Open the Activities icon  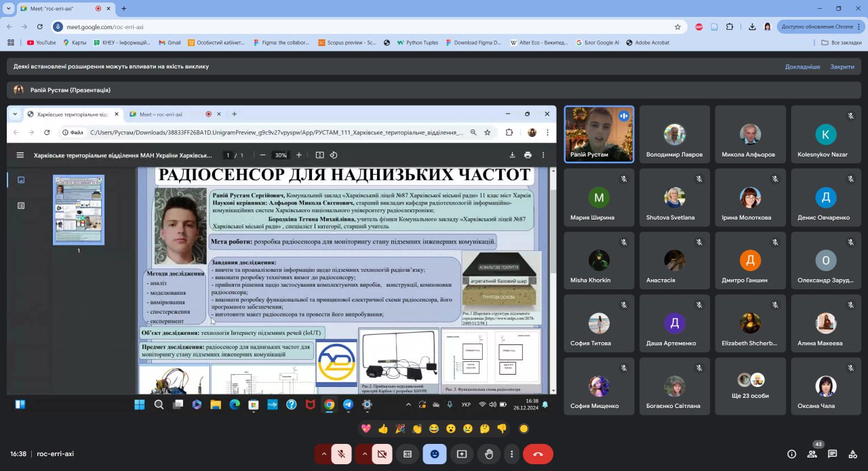pos(852,454)
